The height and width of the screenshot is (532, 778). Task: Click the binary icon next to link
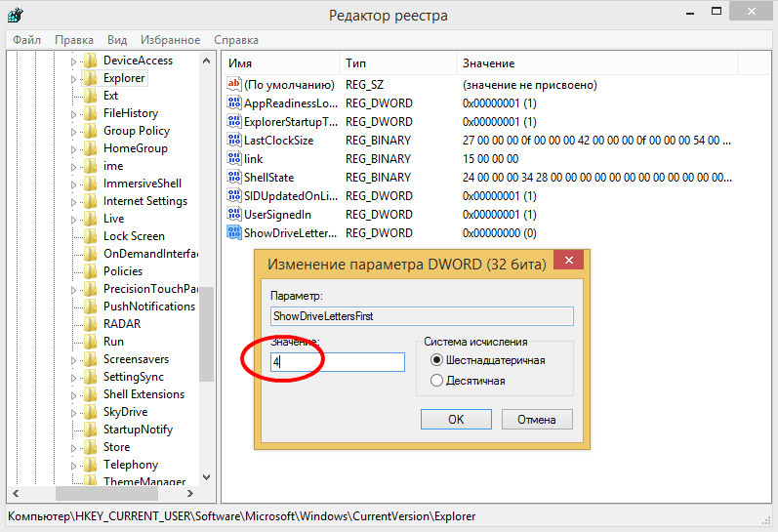tap(234, 159)
